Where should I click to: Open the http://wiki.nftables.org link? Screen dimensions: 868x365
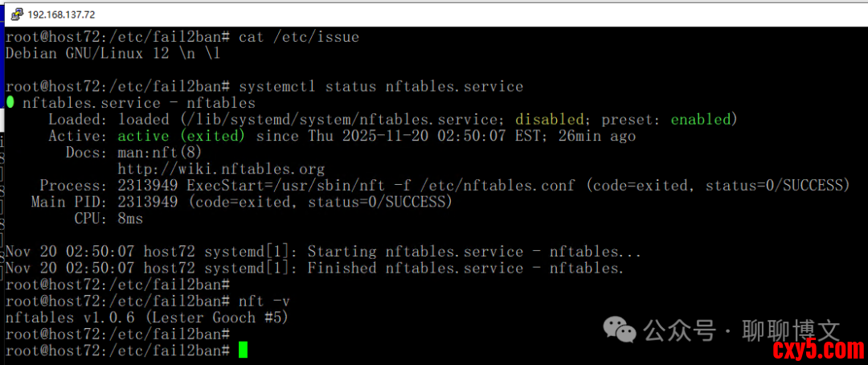[221, 169]
